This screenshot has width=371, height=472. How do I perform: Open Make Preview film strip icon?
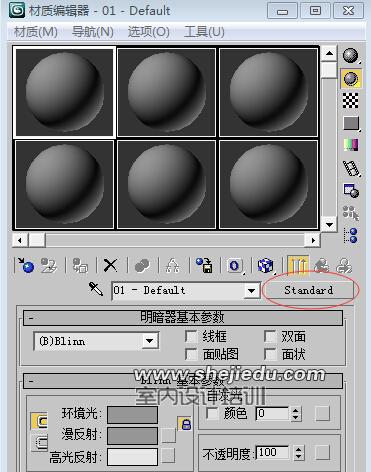351,169
